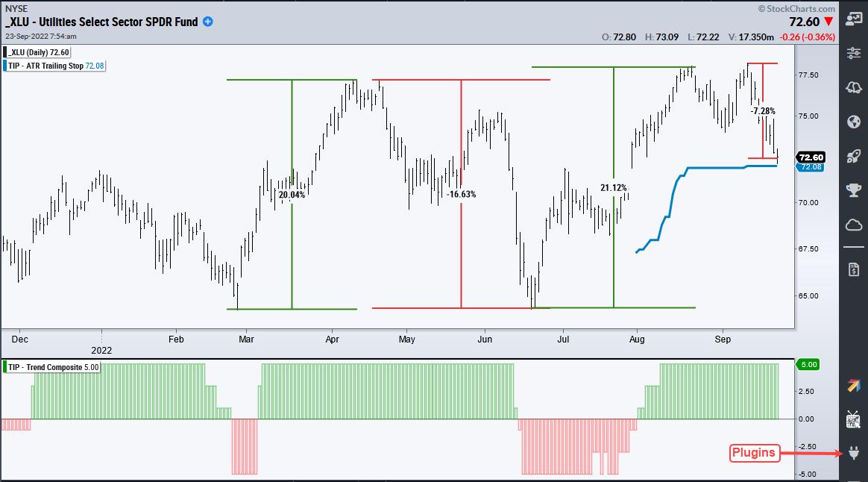Click the -16.63% decline annotation
This screenshot has width=868, height=482.
tap(462, 195)
